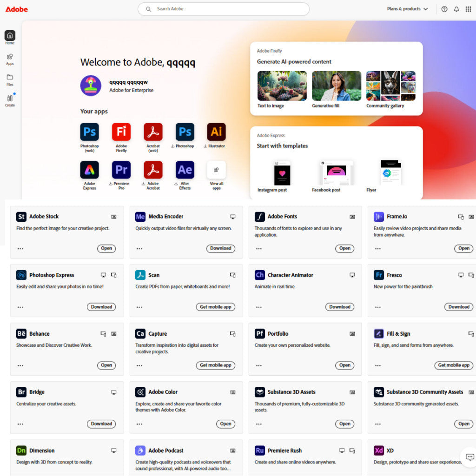Click the Premiere Rush Ru icon
The image size is (476, 476).
click(259, 450)
